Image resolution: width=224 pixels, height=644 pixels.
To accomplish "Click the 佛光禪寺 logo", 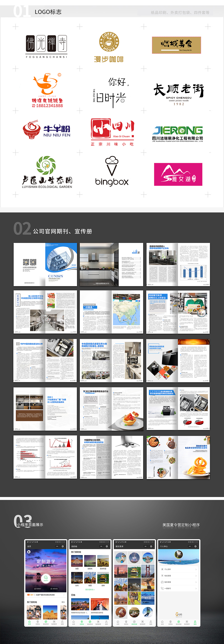I will point(47,46).
